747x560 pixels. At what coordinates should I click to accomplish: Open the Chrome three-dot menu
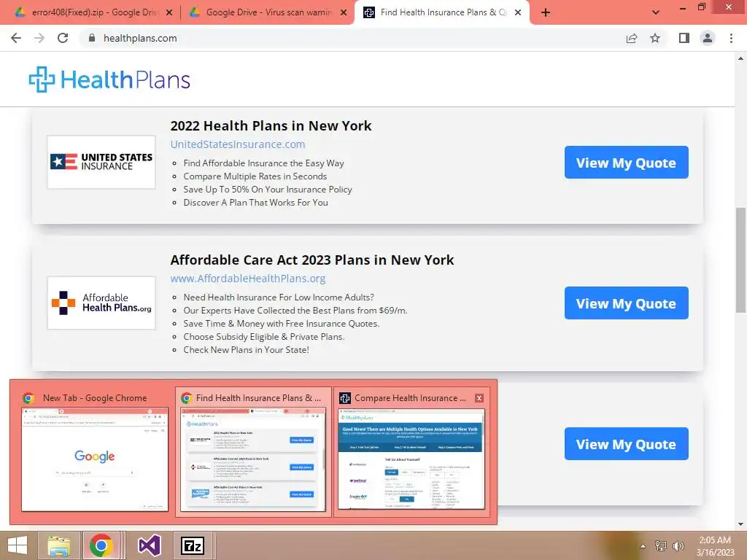click(731, 38)
